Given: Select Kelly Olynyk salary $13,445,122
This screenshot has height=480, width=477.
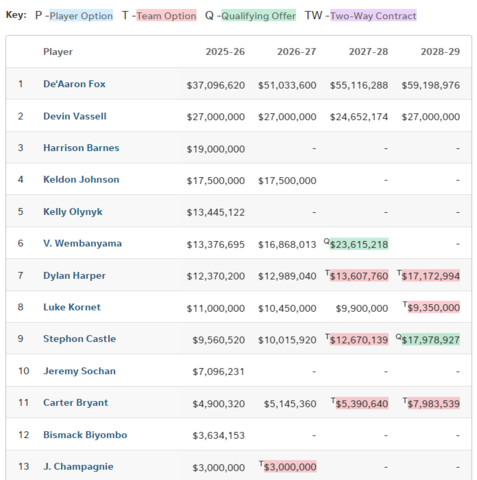Looking at the screenshot, I should click(x=216, y=212).
